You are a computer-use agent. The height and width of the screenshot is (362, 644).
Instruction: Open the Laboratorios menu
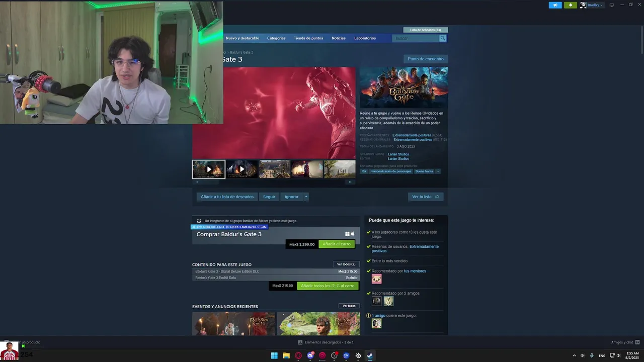pos(365,38)
